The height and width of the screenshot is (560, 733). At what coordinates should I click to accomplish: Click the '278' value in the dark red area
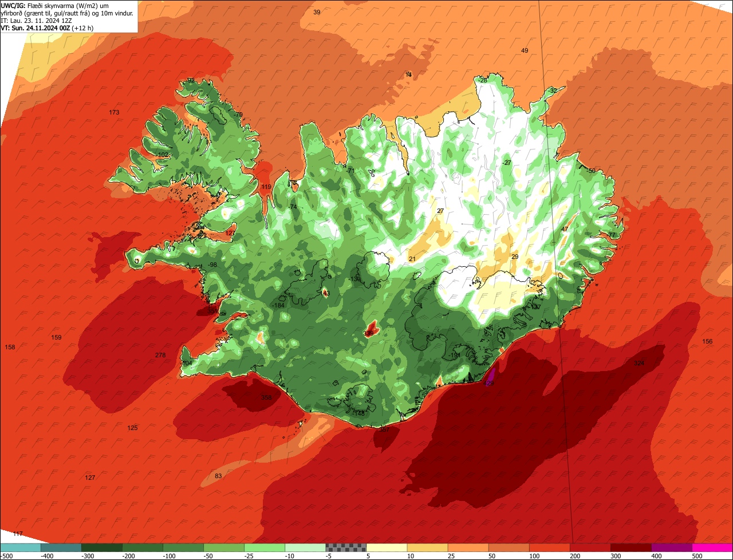point(160,355)
